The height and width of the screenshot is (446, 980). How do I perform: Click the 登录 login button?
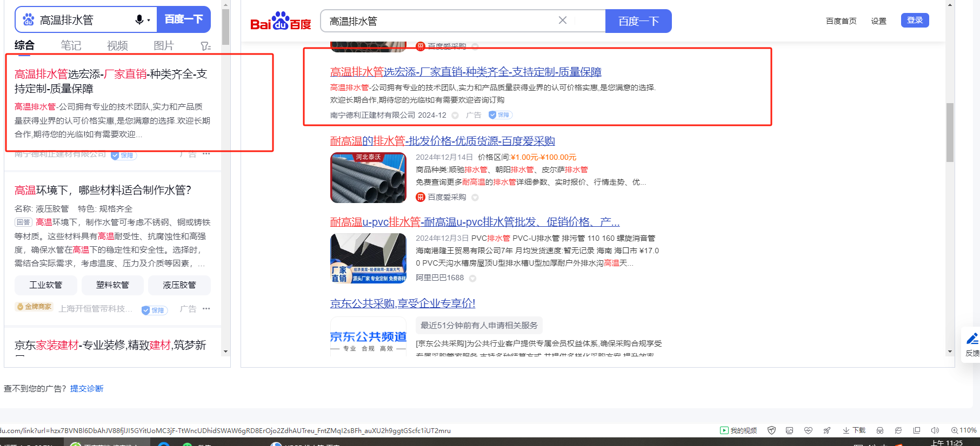915,21
